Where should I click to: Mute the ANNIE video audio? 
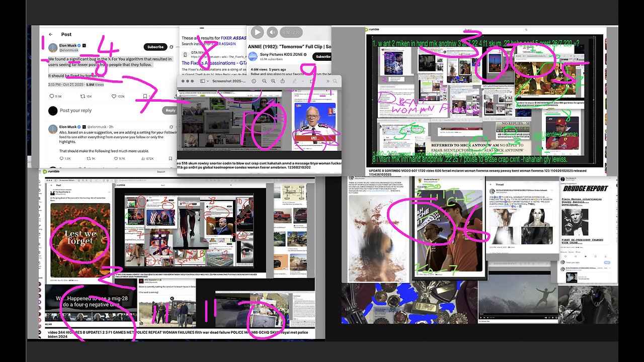(272, 32)
